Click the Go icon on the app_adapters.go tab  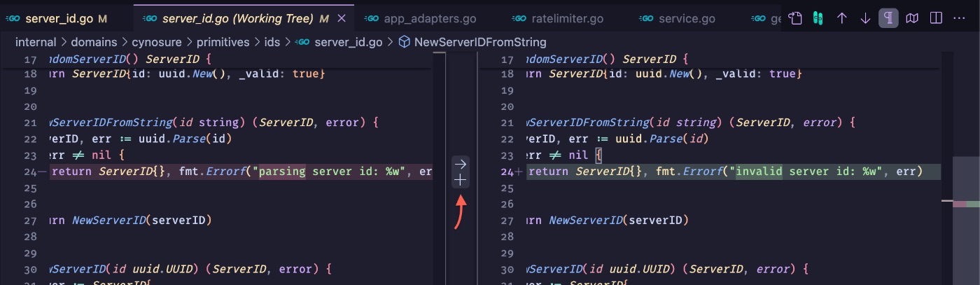tap(372, 19)
